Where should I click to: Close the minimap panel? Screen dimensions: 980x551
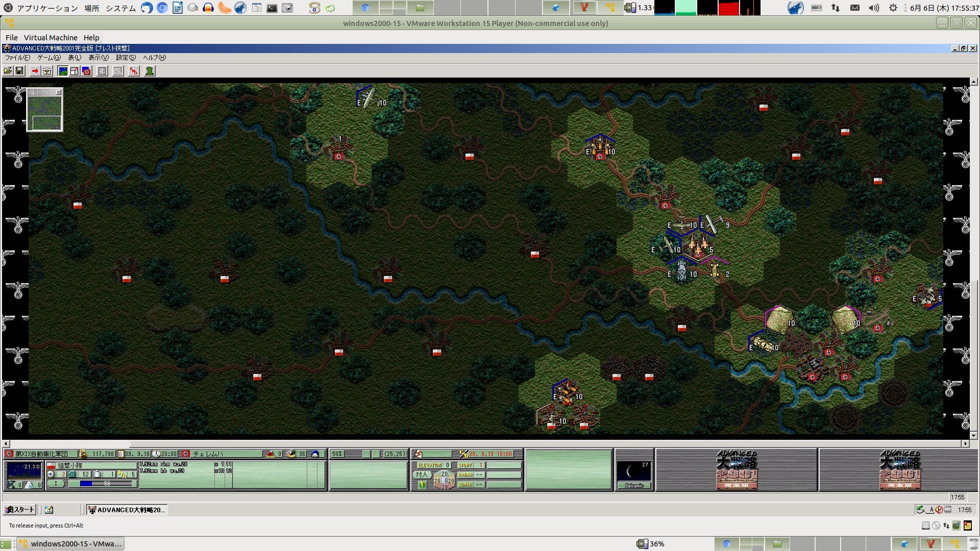[59, 92]
